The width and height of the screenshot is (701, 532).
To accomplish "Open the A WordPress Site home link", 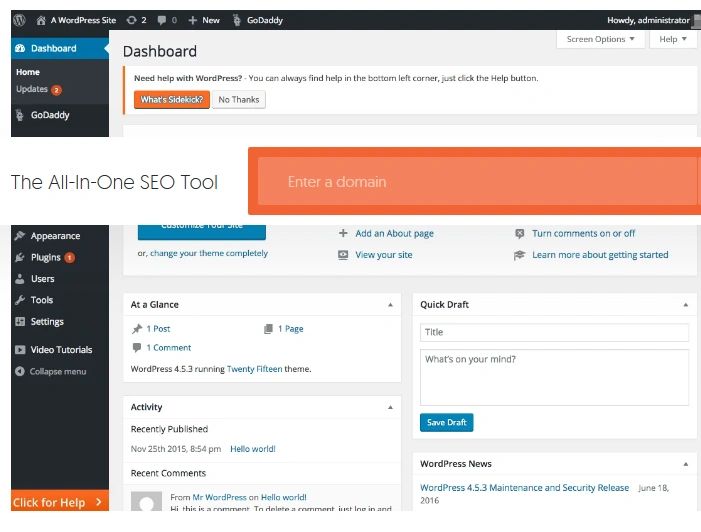I will coord(76,20).
